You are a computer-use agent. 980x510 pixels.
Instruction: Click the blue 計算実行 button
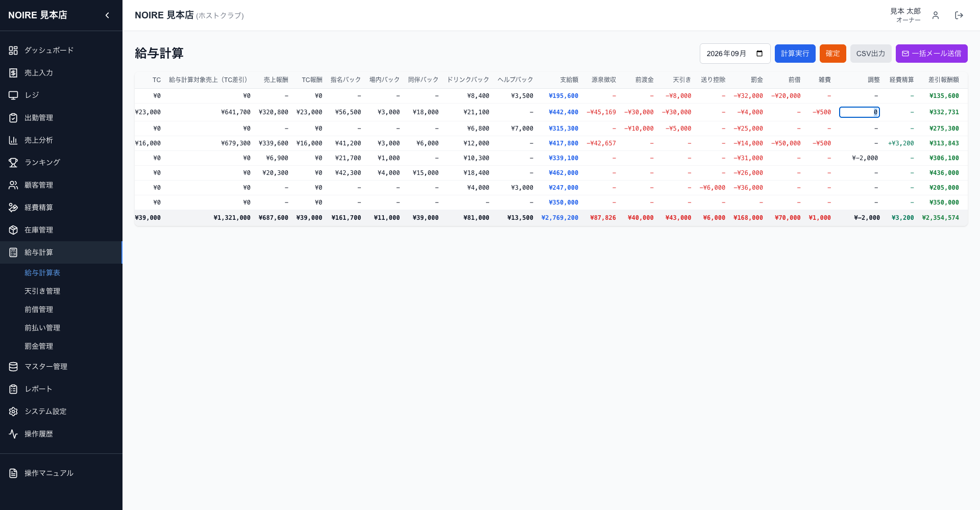coord(795,54)
